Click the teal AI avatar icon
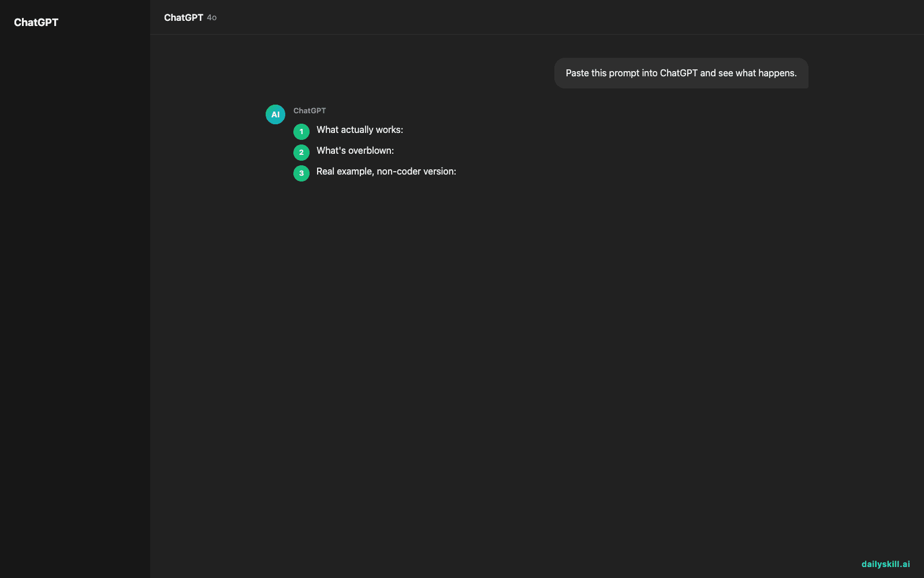The height and width of the screenshot is (578, 924). tap(275, 114)
